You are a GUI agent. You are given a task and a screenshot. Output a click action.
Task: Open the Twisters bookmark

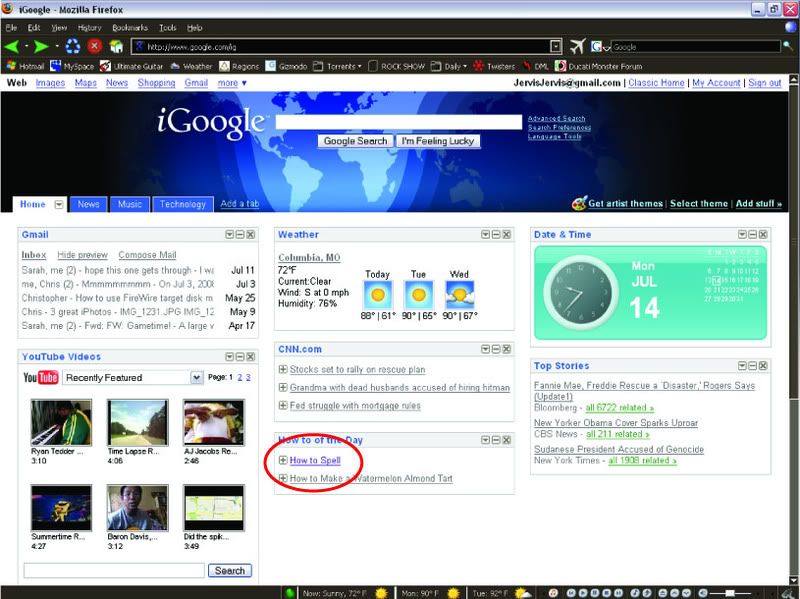click(494, 66)
